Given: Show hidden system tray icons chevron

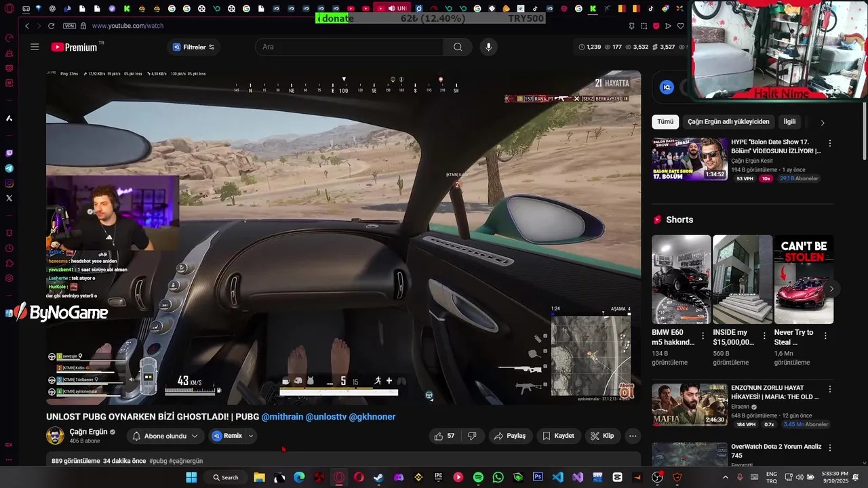Looking at the screenshot, I should 726,477.
